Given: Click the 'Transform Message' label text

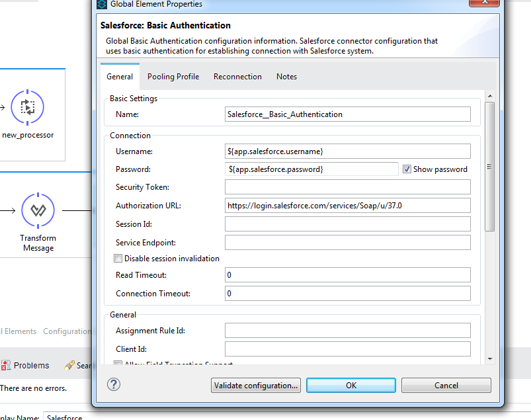Looking at the screenshot, I should coord(38,243).
